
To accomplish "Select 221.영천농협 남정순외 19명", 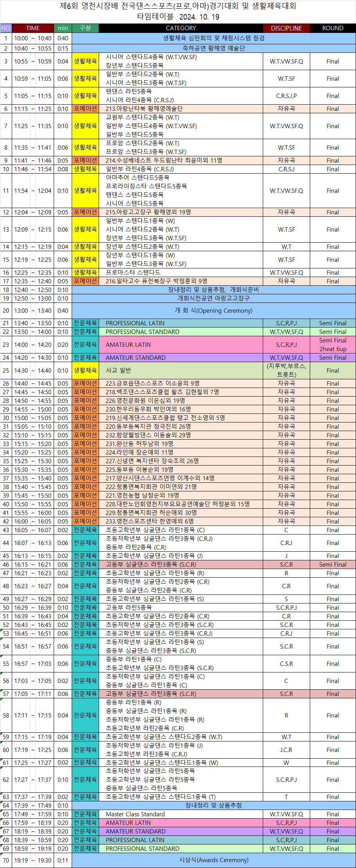I will [181, 496].
